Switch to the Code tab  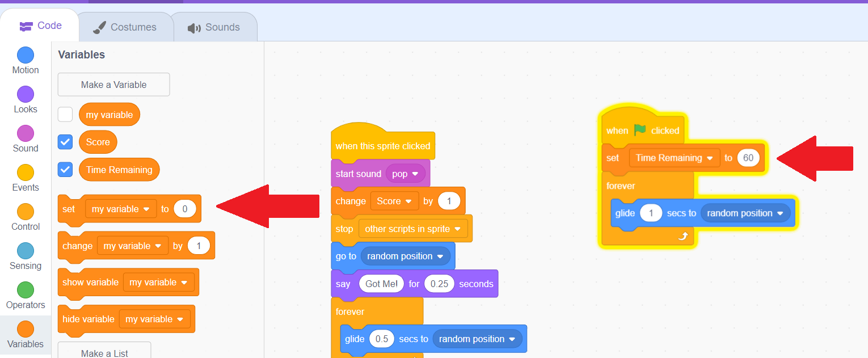(x=40, y=26)
